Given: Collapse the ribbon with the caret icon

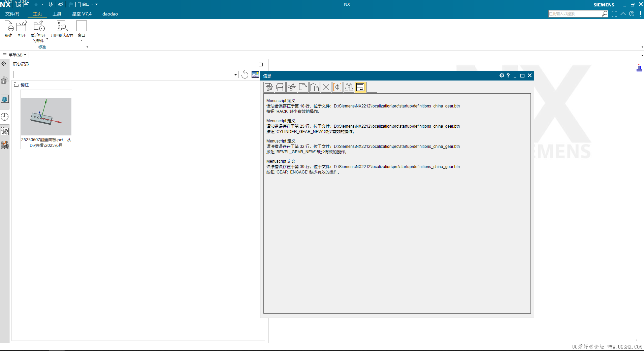Looking at the screenshot, I should (x=623, y=14).
